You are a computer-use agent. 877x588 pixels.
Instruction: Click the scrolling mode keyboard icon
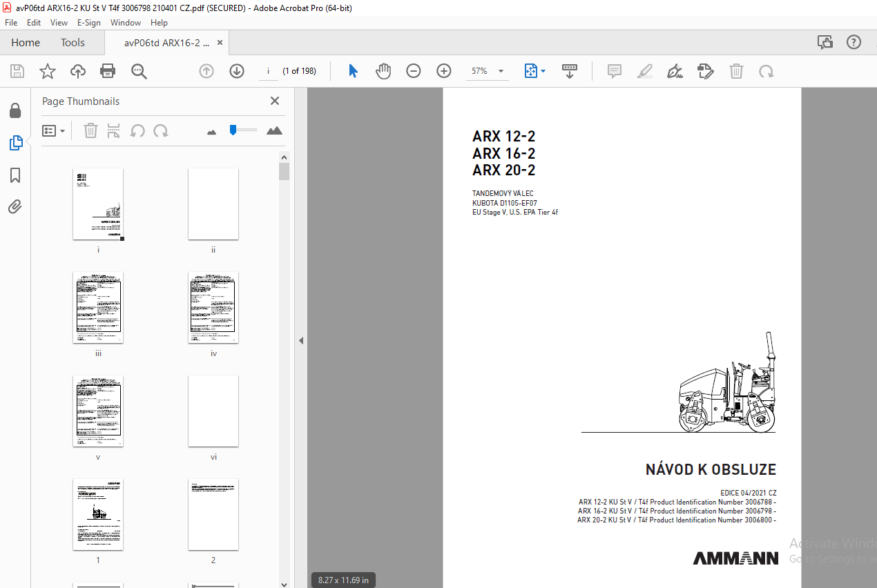(x=570, y=71)
